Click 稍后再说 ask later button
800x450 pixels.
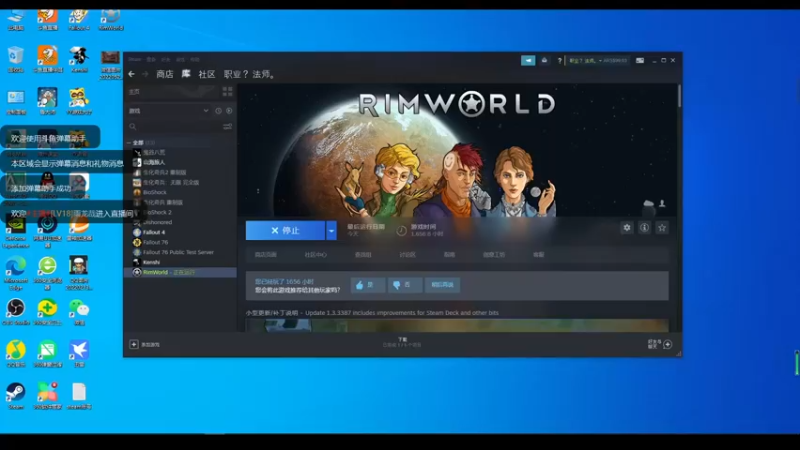(x=442, y=285)
